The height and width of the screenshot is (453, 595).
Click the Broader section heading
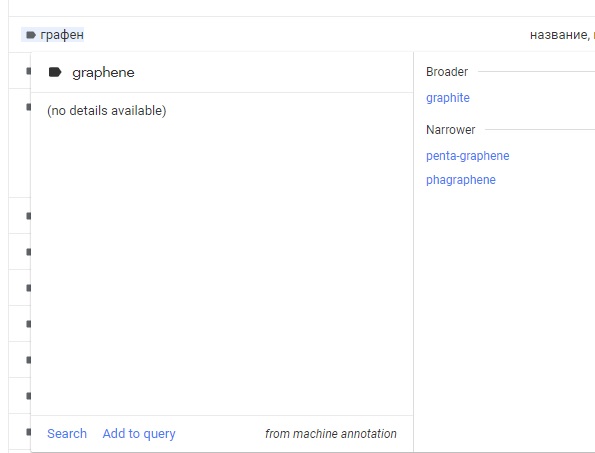[447, 72]
